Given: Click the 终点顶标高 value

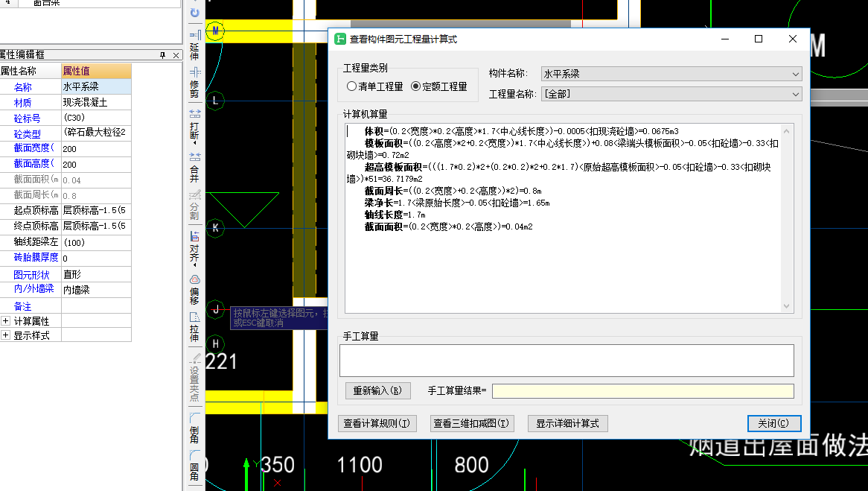Looking at the screenshot, I should (x=96, y=226).
